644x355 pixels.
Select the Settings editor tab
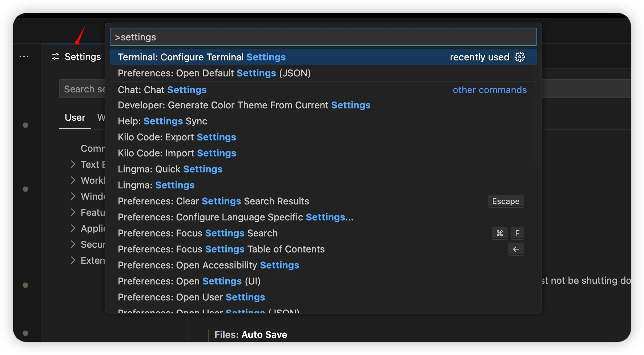[82, 57]
